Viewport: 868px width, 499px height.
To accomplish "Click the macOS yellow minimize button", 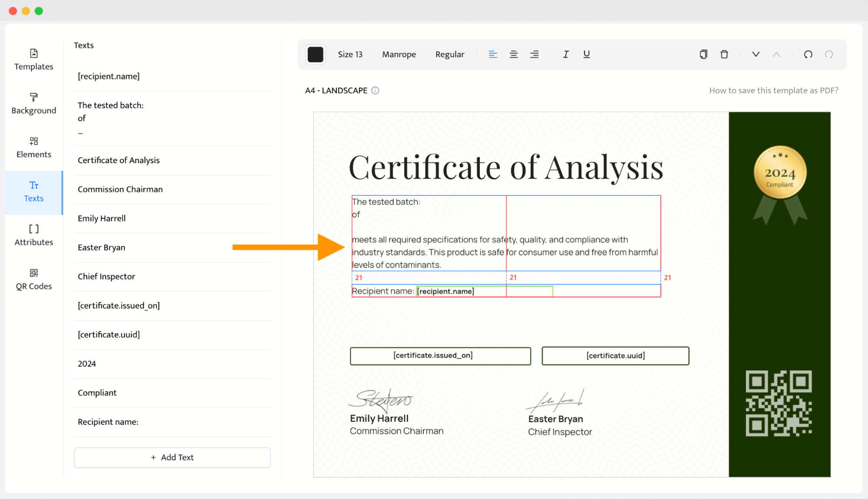I will (26, 11).
